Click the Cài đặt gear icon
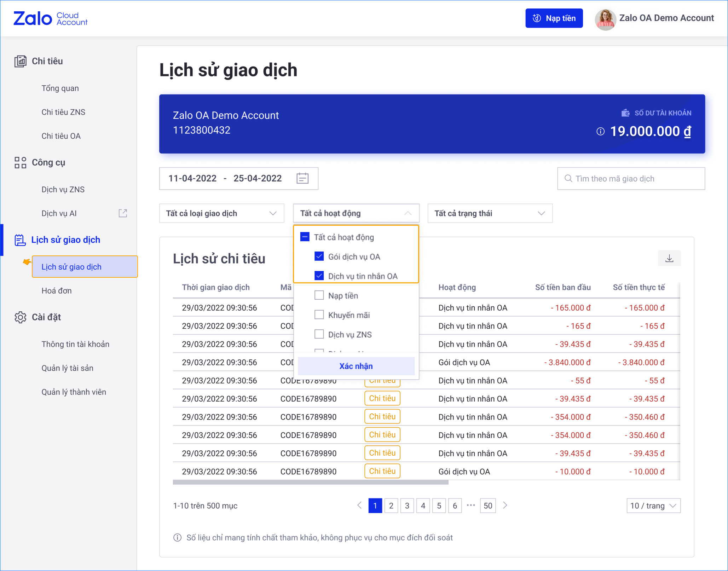Viewport: 728px width, 571px height. click(20, 317)
